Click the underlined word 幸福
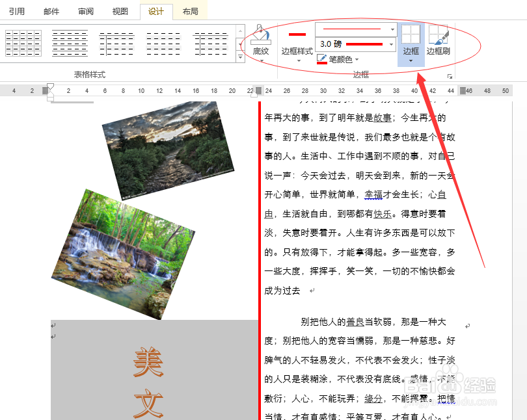 pyautogui.click(x=373, y=195)
